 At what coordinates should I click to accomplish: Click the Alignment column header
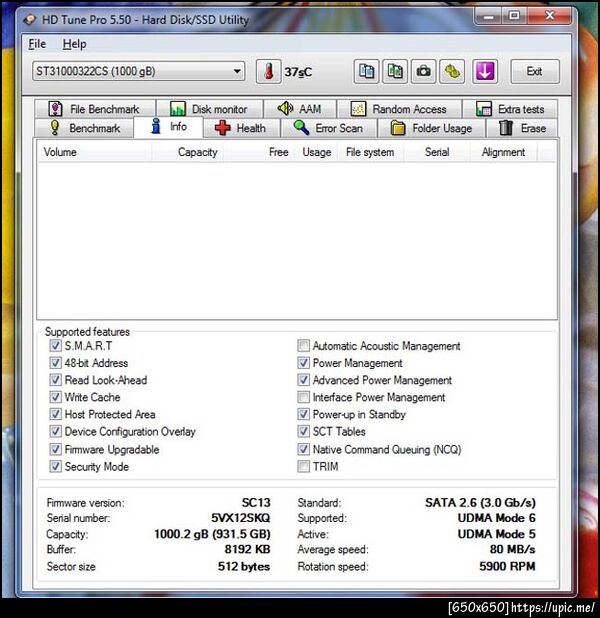[503, 152]
